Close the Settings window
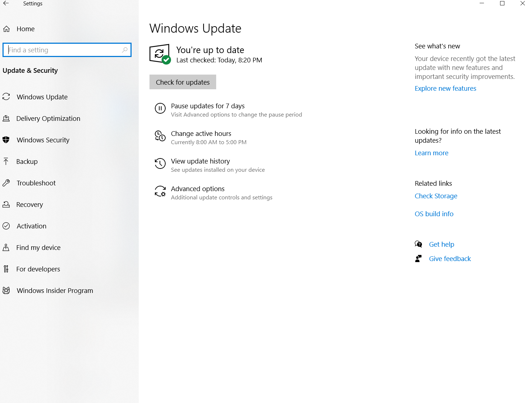Screen dimensions: 532x403 point(522,3)
